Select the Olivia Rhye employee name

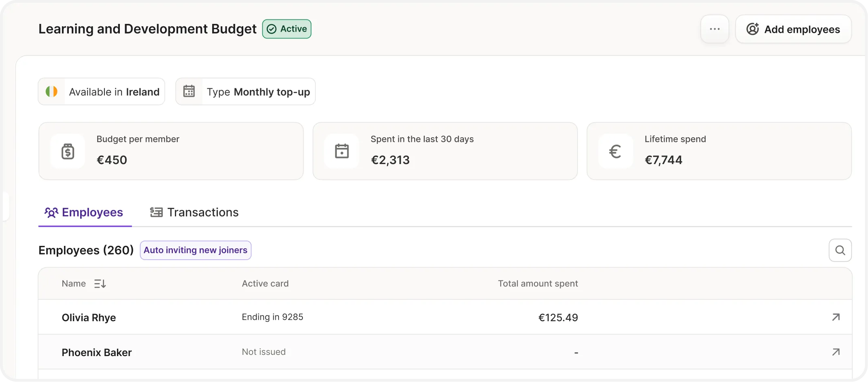(x=89, y=318)
